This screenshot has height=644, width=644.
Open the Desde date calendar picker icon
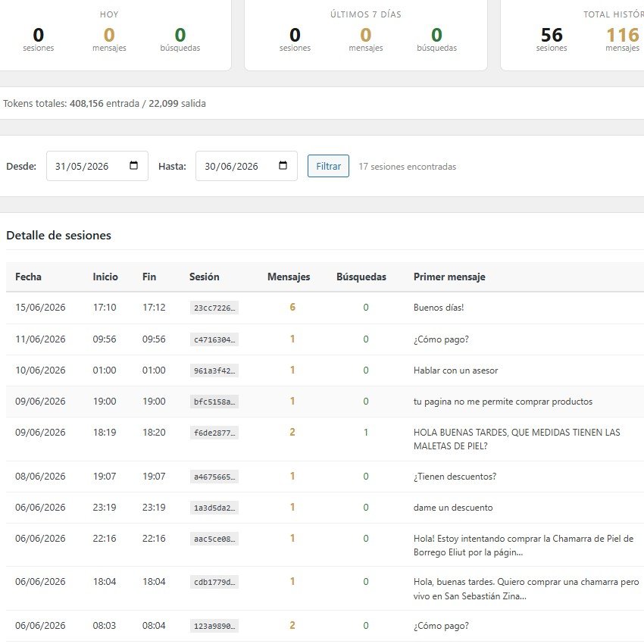coord(133,165)
